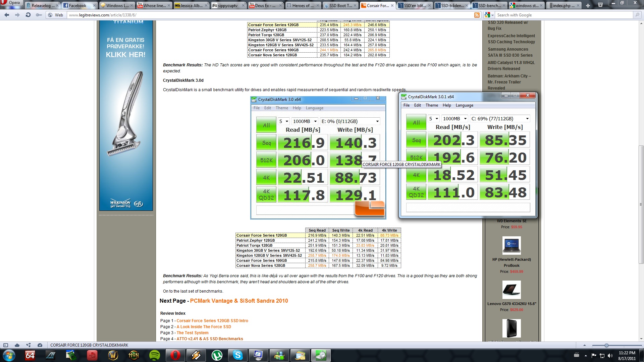Open a new tab with plus icon
Viewport: 644px width, 362px height.
(588, 6)
